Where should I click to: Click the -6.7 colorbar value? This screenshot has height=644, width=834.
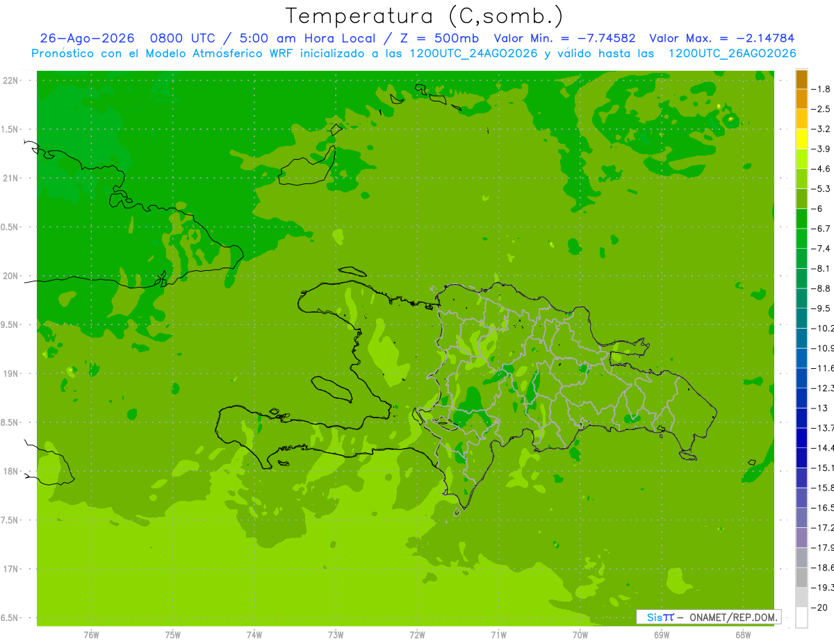pos(821,229)
